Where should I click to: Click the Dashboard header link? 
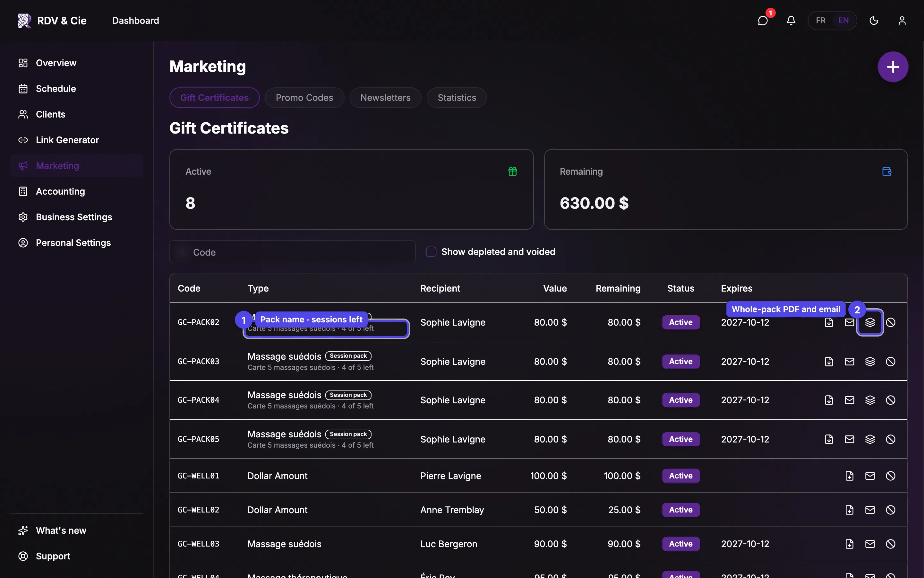click(135, 20)
